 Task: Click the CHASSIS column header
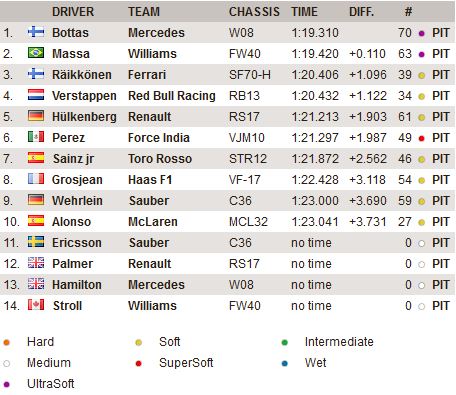tap(254, 12)
